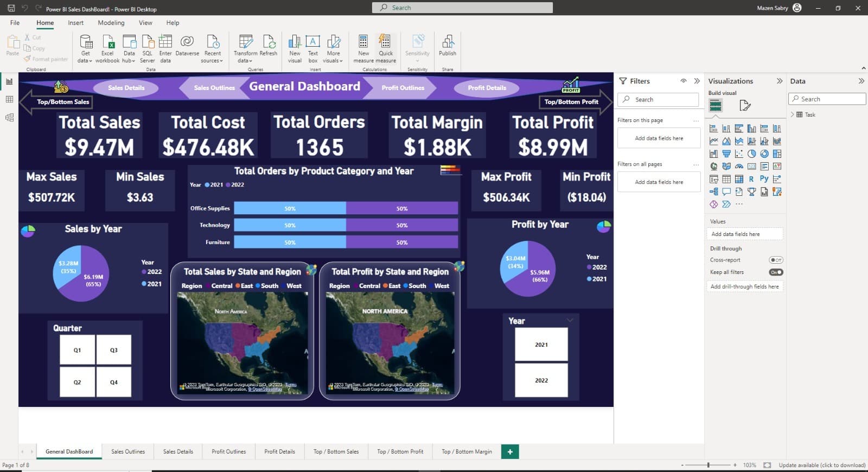Click Office Supplies 2021 blue bar
868x472 pixels.
290,208
